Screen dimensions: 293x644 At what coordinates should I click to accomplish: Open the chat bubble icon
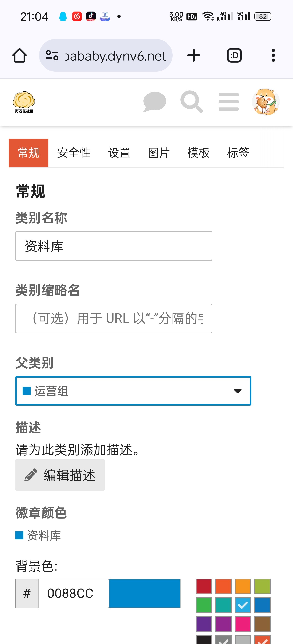click(x=155, y=102)
